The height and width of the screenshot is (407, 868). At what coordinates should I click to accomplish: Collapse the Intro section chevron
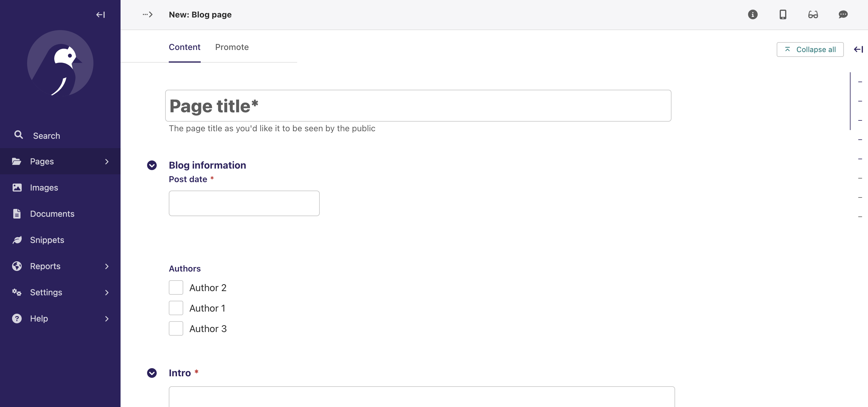pos(152,373)
